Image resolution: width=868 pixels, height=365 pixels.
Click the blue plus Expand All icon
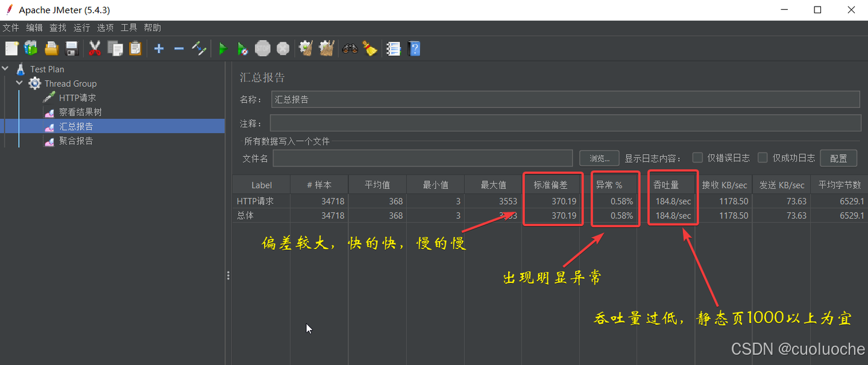coord(159,48)
